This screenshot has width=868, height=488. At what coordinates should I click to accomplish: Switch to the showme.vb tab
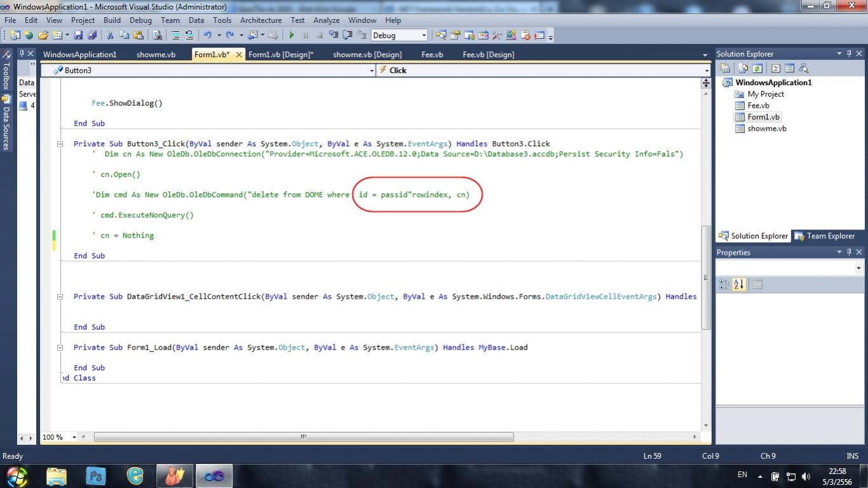[156, 55]
